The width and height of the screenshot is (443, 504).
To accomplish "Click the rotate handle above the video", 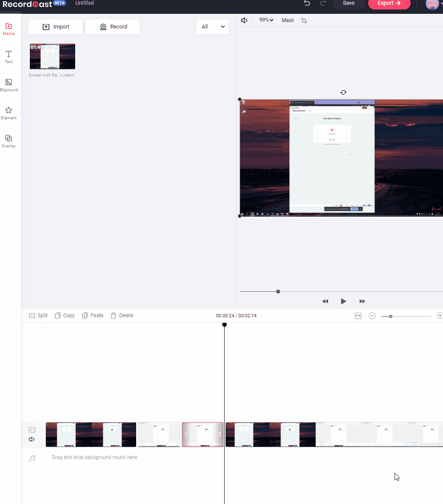I will tap(343, 92).
